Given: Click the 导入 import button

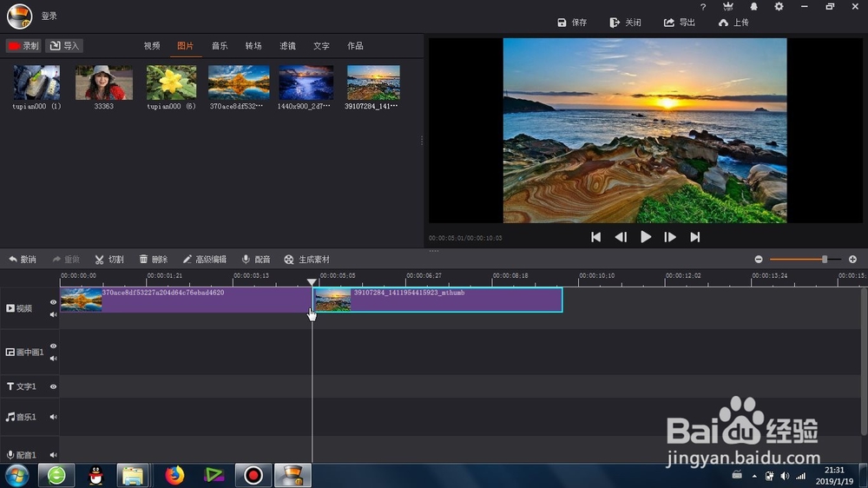Looking at the screenshot, I should tap(64, 45).
